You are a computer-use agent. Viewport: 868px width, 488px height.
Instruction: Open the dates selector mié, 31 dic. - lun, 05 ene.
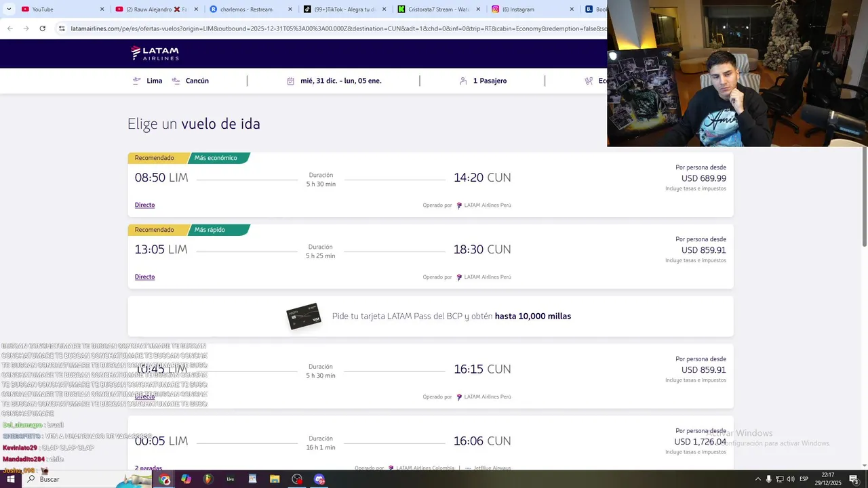point(341,81)
